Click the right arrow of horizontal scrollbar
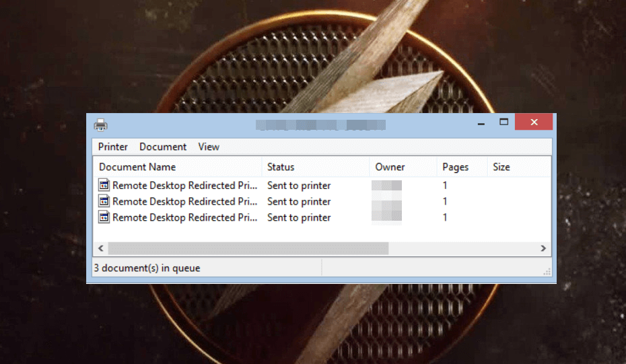This screenshot has width=626, height=364. click(x=543, y=248)
